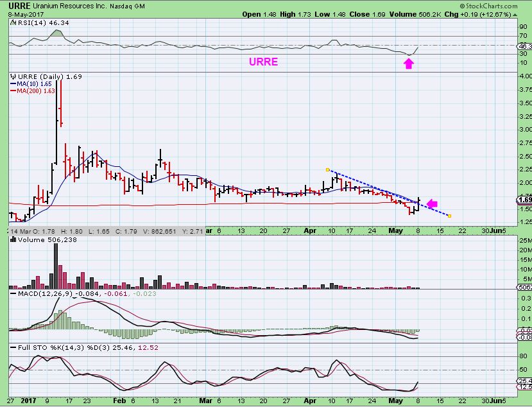Click the tallest volume bar in the Volume panel
This screenshot has height=407, width=532.
(56, 266)
